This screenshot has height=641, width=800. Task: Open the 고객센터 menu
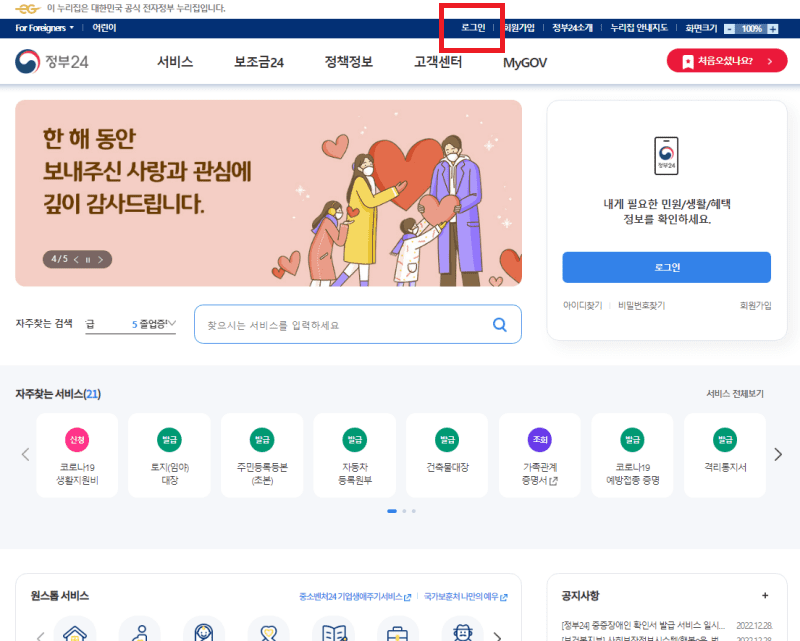pyautogui.click(x=438, y=62)
